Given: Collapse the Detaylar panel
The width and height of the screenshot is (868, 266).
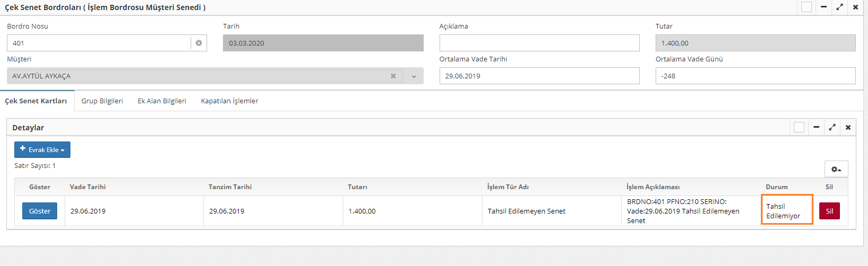Looking at the screenshot, I should [816, 127].
